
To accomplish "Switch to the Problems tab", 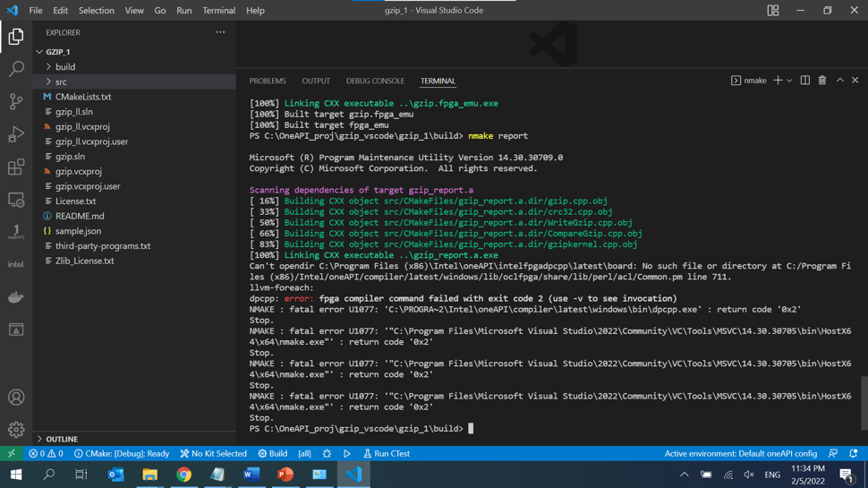I will pyautogui.click(x=268, y=81).
